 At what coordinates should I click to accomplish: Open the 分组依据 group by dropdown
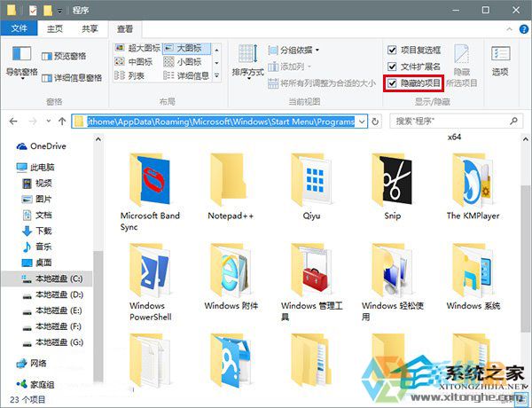293,51
